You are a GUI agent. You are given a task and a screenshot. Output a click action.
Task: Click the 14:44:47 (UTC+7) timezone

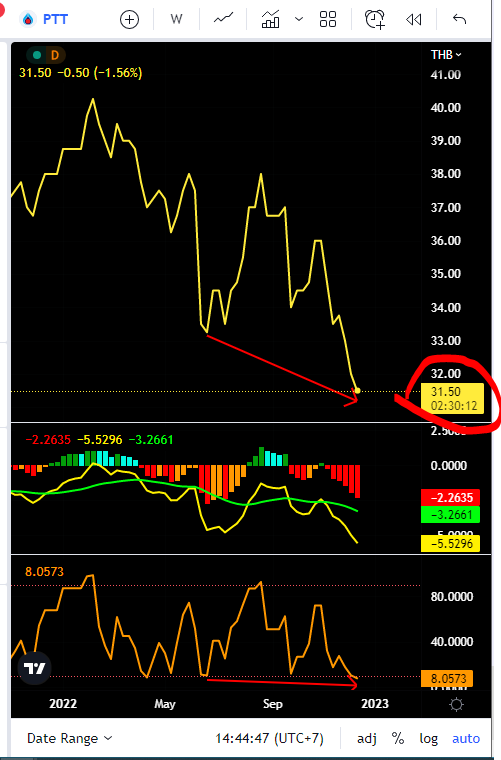click(x=269, y=738)
